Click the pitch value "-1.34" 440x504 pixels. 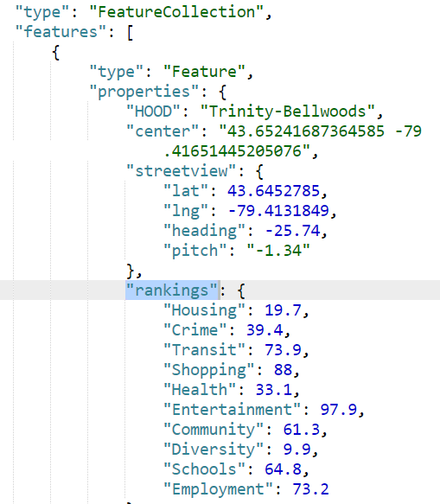[x=278, y=251]
